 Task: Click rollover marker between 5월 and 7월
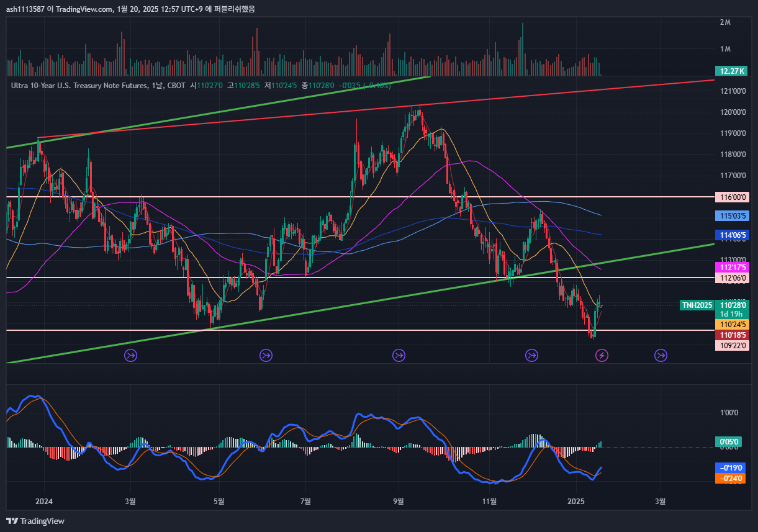[x=266, y=355]
